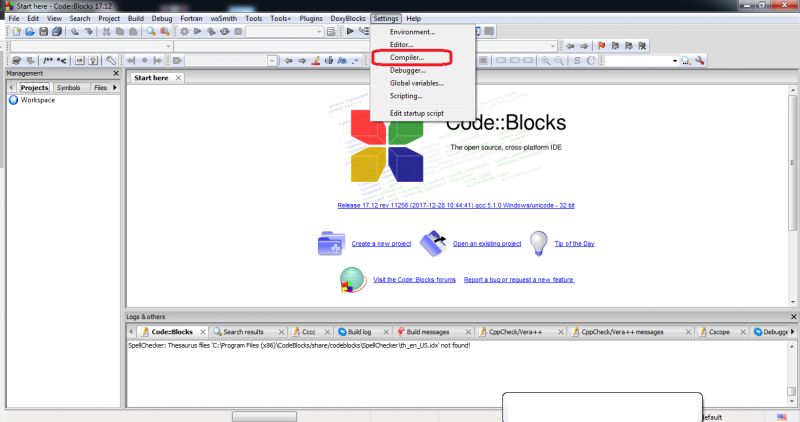800x422 pixels.
Task: Choose Debugger... from the Settings menu
Action: (407, 70)
